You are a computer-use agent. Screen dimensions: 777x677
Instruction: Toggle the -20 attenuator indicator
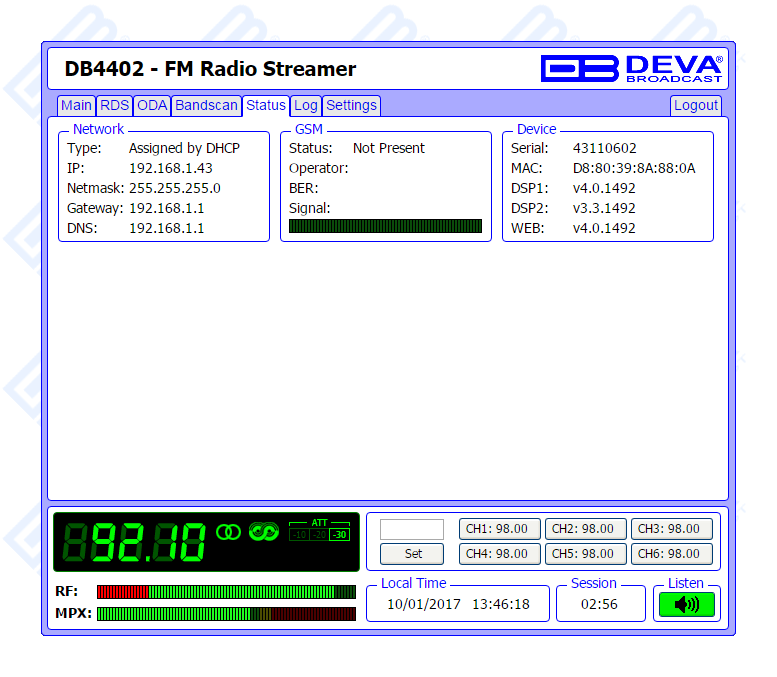319,535
